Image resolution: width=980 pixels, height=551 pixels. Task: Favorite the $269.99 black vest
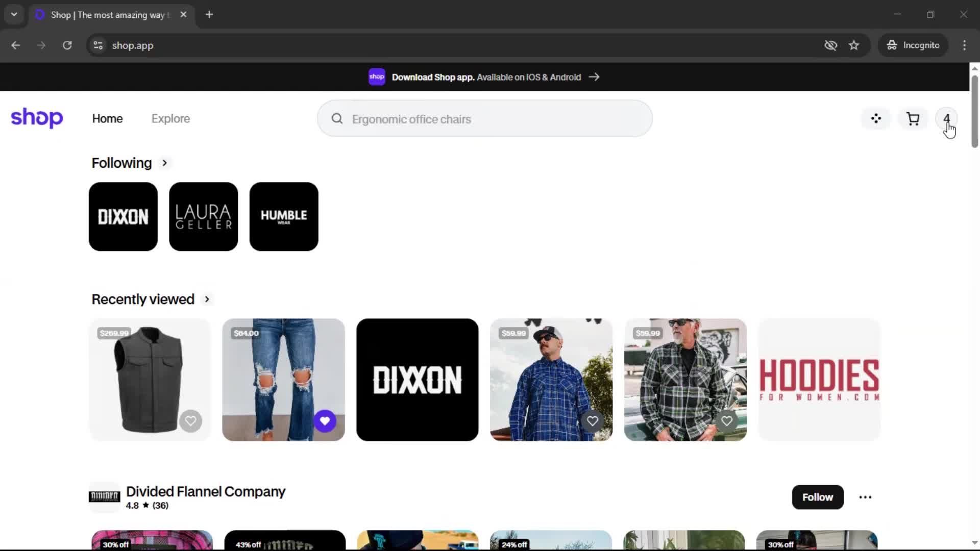coord(190,421)
